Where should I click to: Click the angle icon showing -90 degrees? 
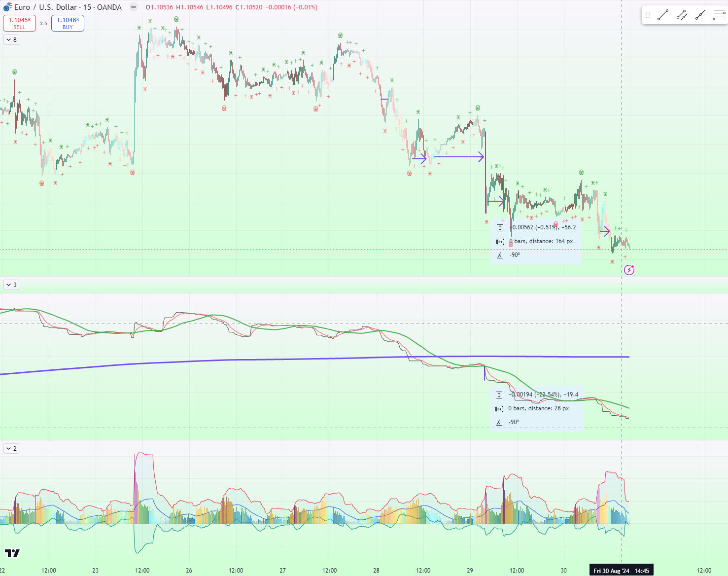(x=500, y=255)
